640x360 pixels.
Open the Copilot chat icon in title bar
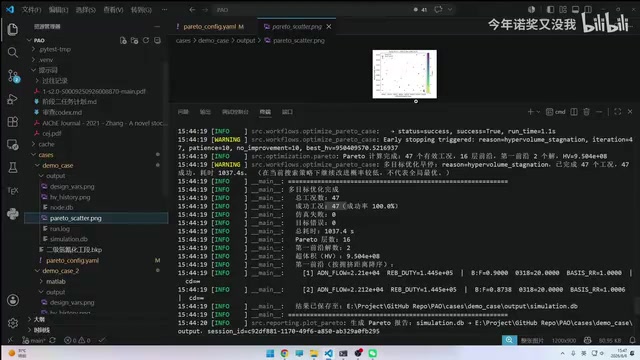[x=438, y=9]
